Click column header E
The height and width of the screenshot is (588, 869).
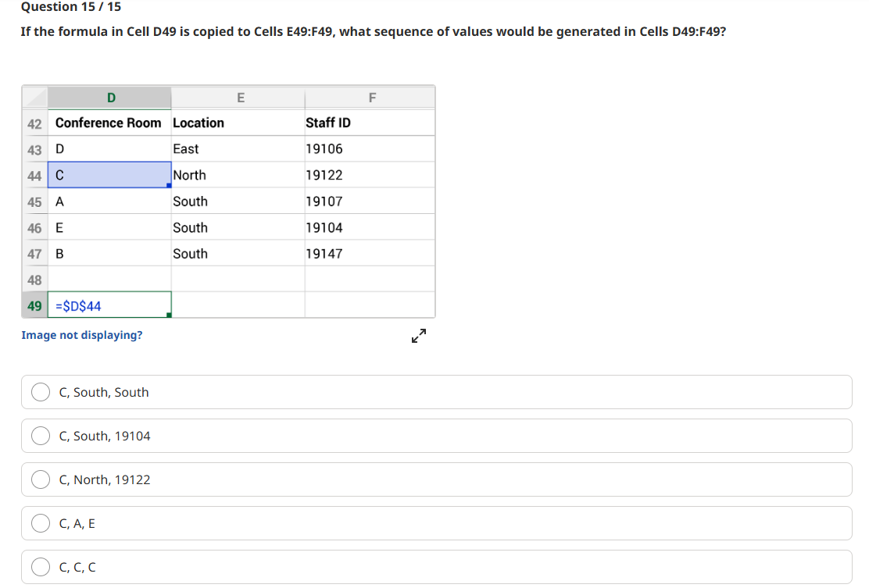(x=240, y=97)
